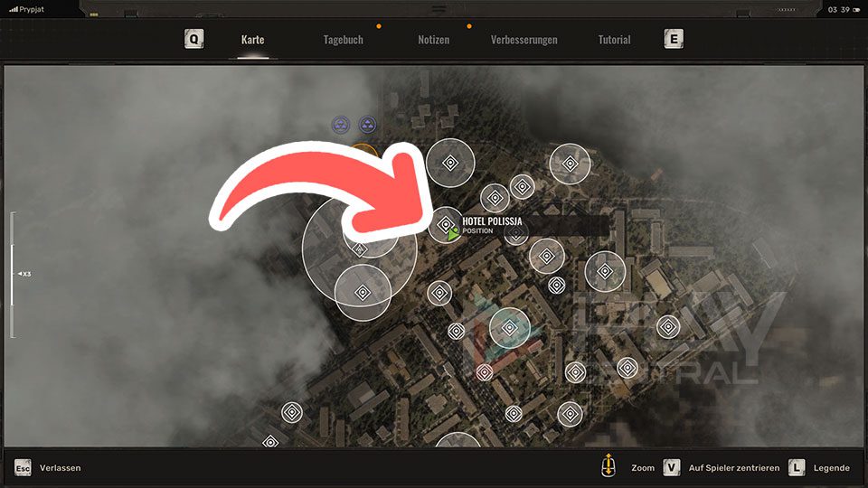The image size is (868, 488).
Task: Open the Notizen tab
Action: click(433, 40)
